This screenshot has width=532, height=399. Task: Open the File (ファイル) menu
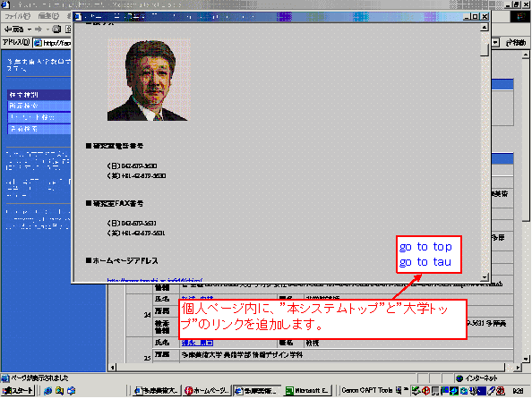[17, 16]
